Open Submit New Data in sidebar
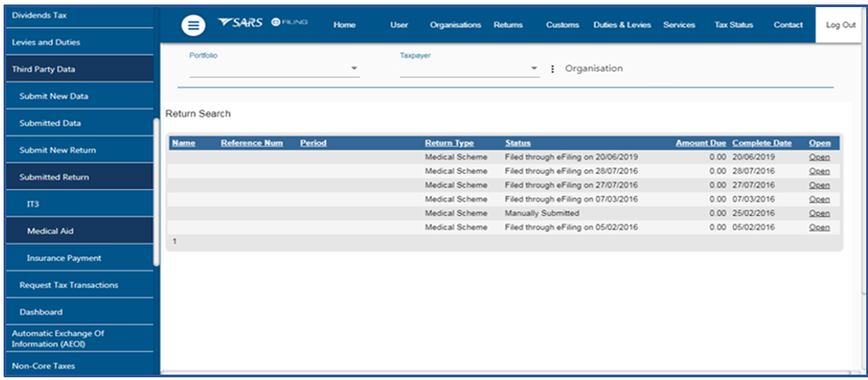The image size is (868, 380). click(x=54, y=96)
